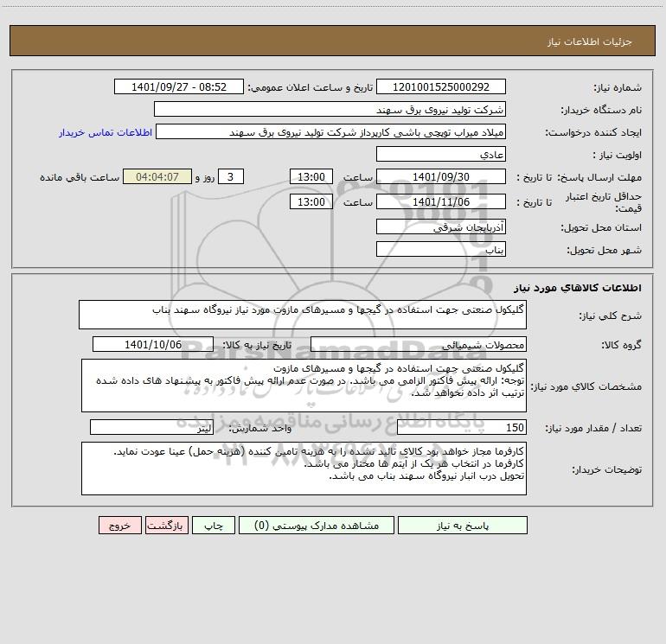Click the 'ساعت باقی مانده' label
The width and height of the screenshot is (666, 644).
click(x=80, y=177)
